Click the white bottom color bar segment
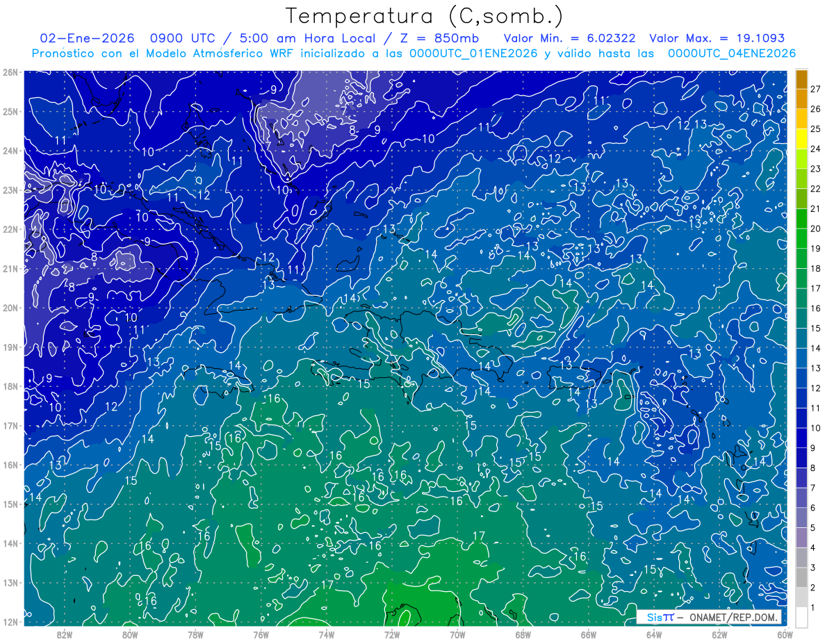The height and width of the screenshot is (644, 834). (801, 617)
